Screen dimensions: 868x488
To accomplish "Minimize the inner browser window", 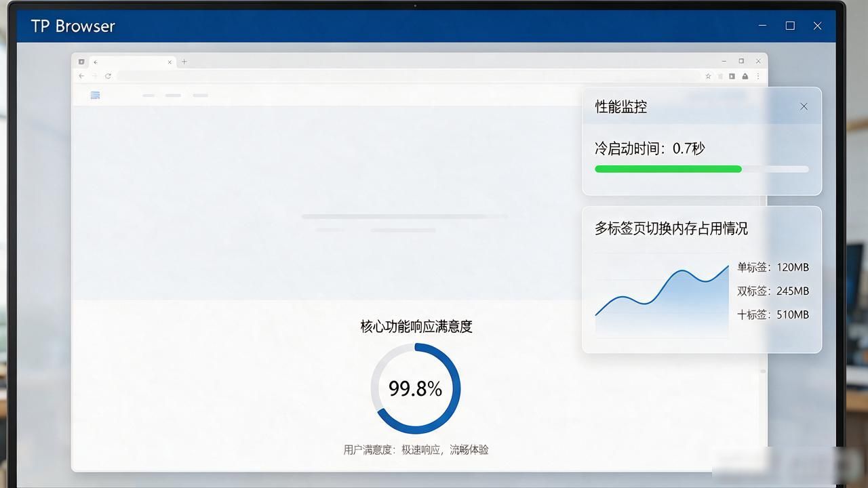I will point(724,61).
